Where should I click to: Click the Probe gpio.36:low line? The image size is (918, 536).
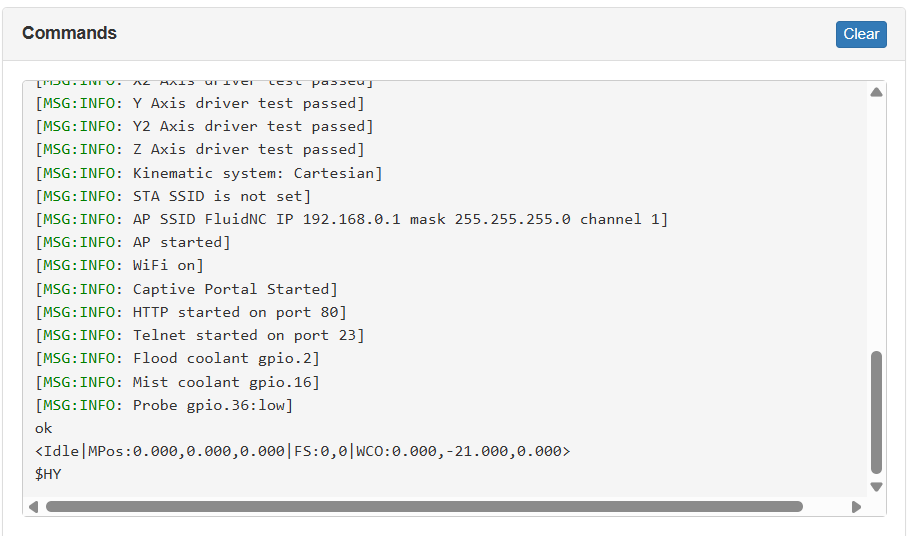point(164,405)
